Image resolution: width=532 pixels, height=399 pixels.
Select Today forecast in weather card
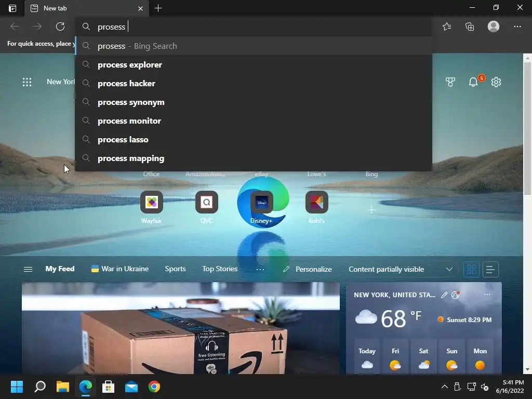click(x=367, y=357)
